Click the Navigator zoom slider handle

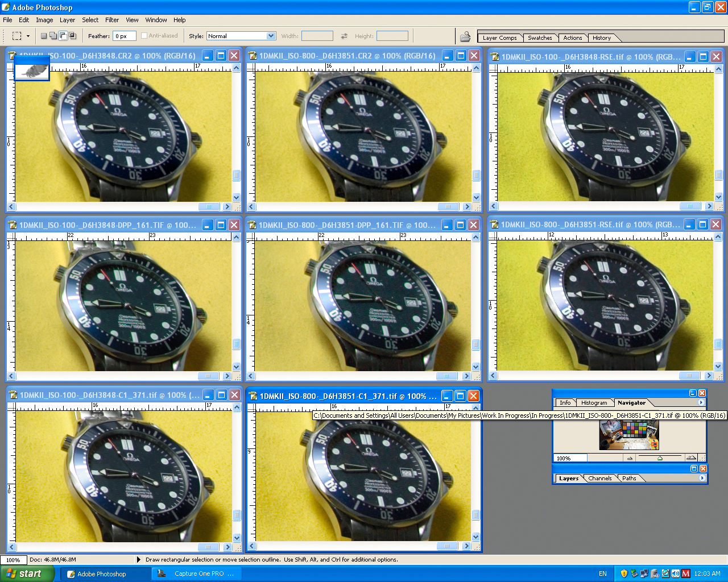click(x=660, y=458)
